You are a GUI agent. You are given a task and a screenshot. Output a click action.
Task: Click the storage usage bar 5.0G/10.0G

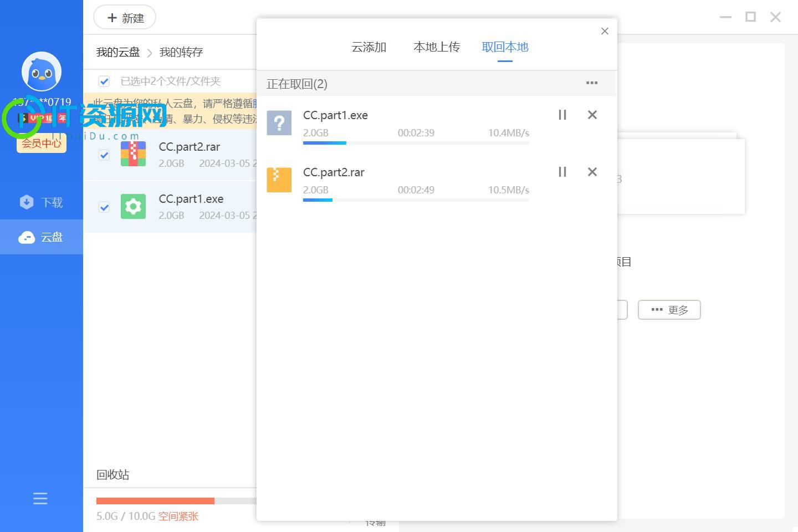click(176, 501)
